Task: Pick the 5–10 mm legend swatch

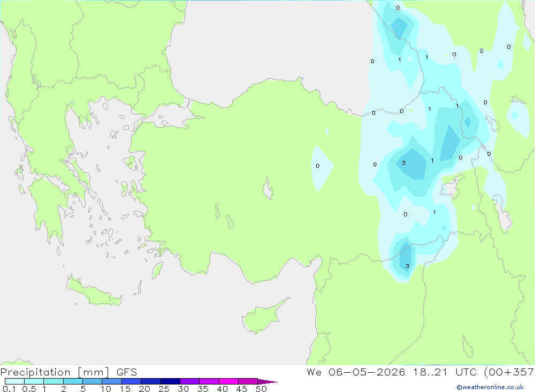Action: [x=93, y=381]
